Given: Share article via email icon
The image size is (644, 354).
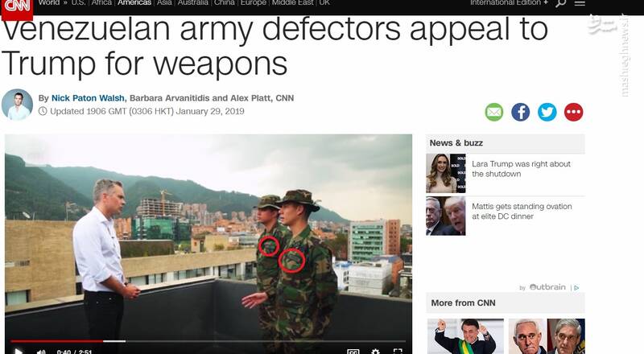Looking at the screenshot, I should 493,112.
